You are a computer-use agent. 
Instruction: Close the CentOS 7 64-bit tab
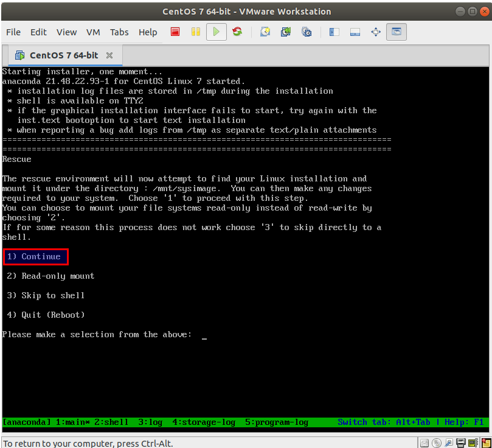pyautogui.click(x=111, y=54)
